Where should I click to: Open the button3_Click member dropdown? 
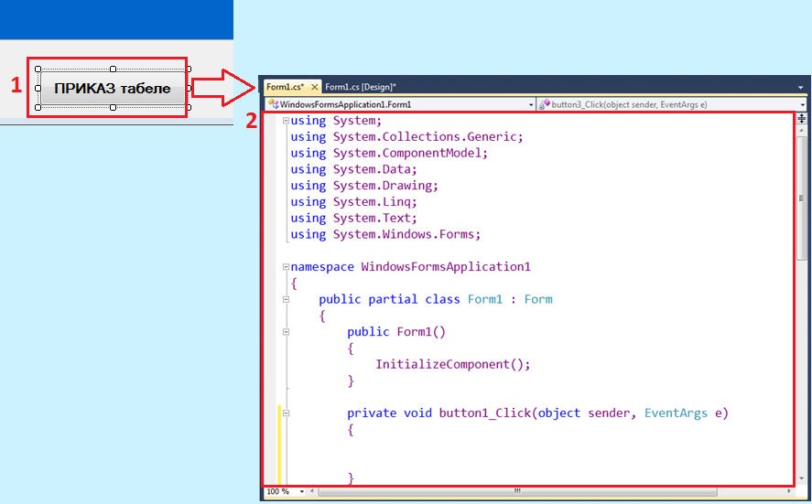click(802, 105)
